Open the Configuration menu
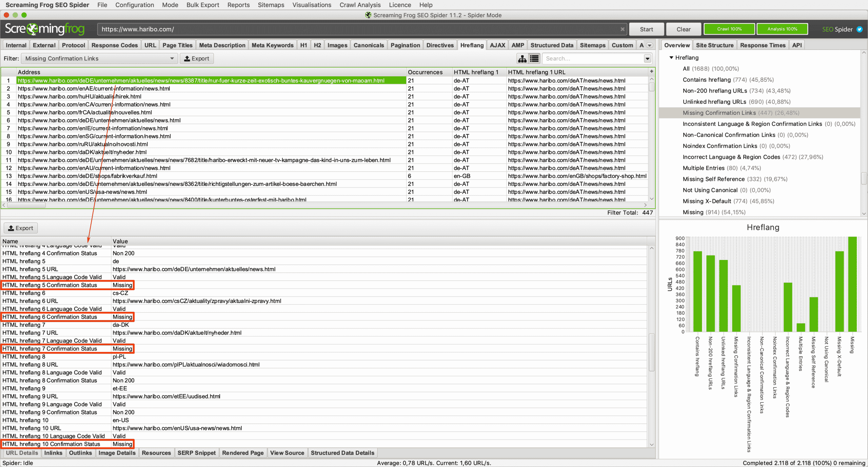Viewport: 868px width, 467px height. click(x=135, y=5)
